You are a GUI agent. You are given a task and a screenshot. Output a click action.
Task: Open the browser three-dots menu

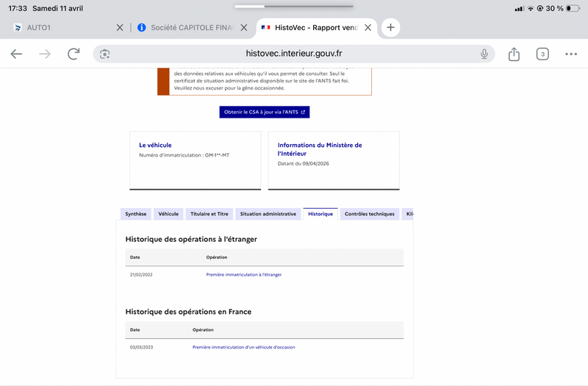(571, 54)
